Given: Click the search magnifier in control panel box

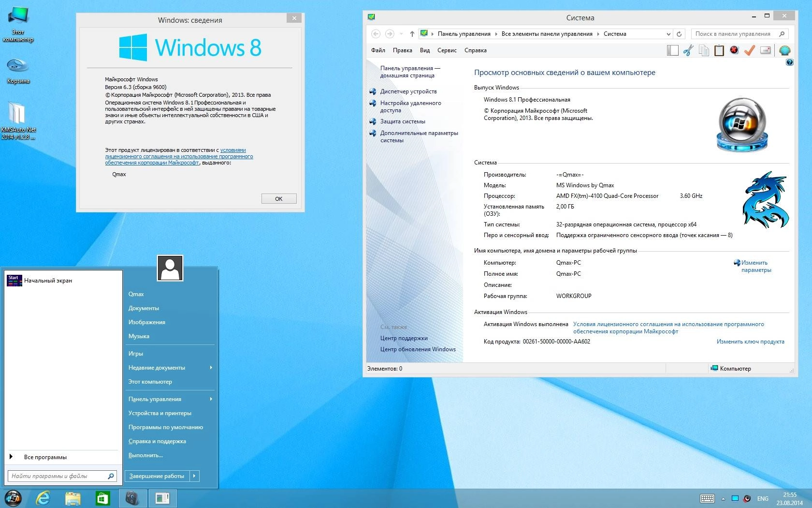Looking at the screenshot, I should (x=782, y=34).
